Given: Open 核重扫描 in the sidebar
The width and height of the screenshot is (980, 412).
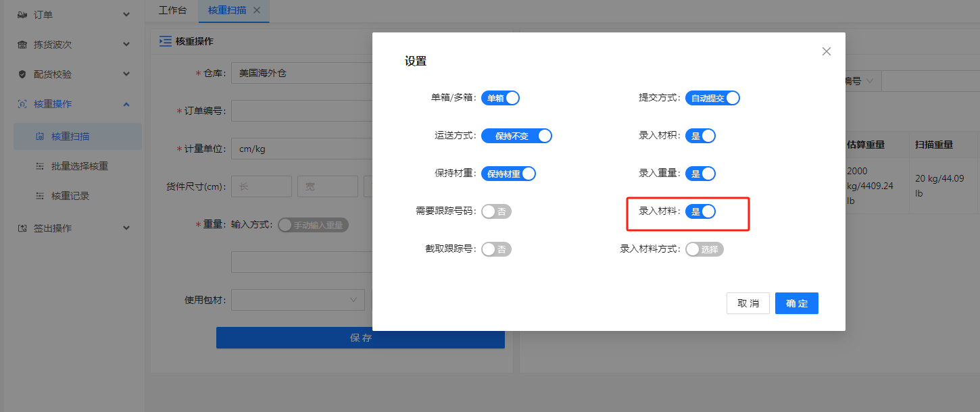Looking at the screenshot, I should coord(78,136).
